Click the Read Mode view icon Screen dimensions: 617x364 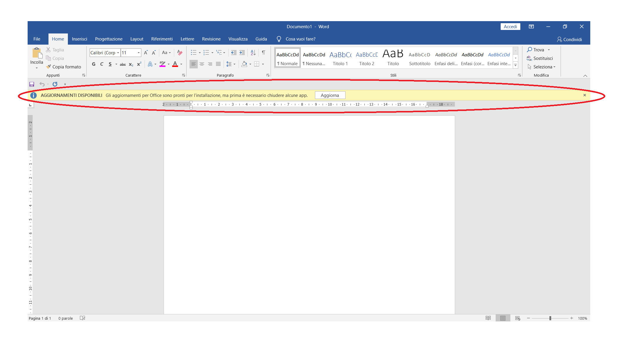(488, 318)
